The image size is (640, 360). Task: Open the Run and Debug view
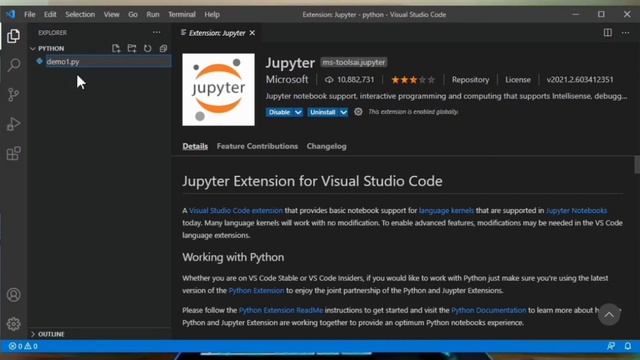point(13,124)
